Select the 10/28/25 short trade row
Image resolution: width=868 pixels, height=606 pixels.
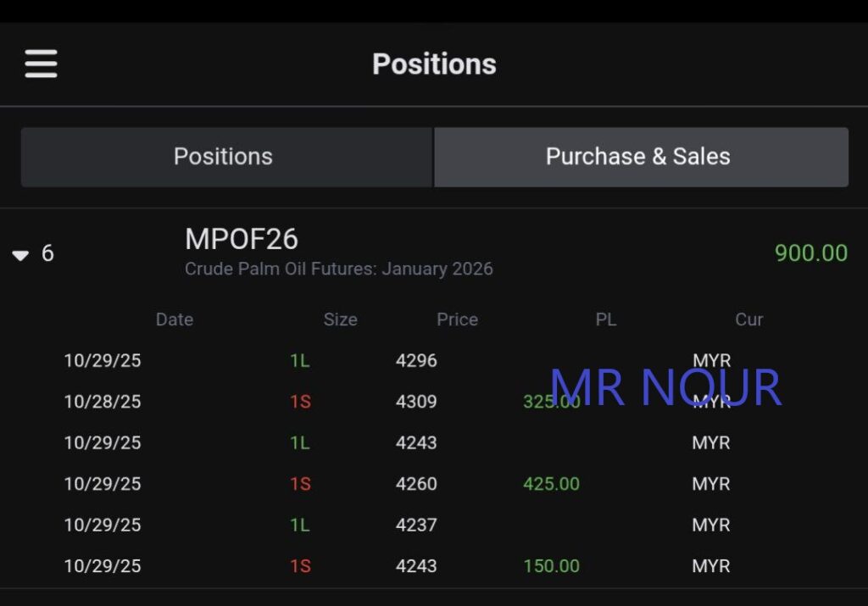pos(103,402)
